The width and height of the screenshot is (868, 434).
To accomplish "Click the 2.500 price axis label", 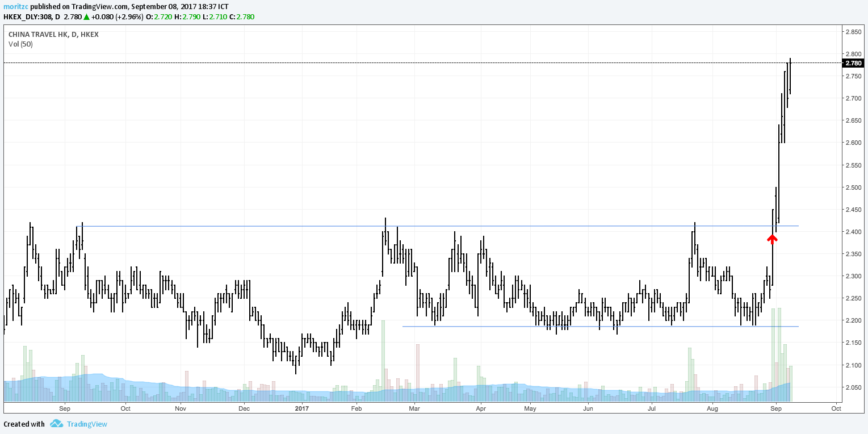I will 854,187.
